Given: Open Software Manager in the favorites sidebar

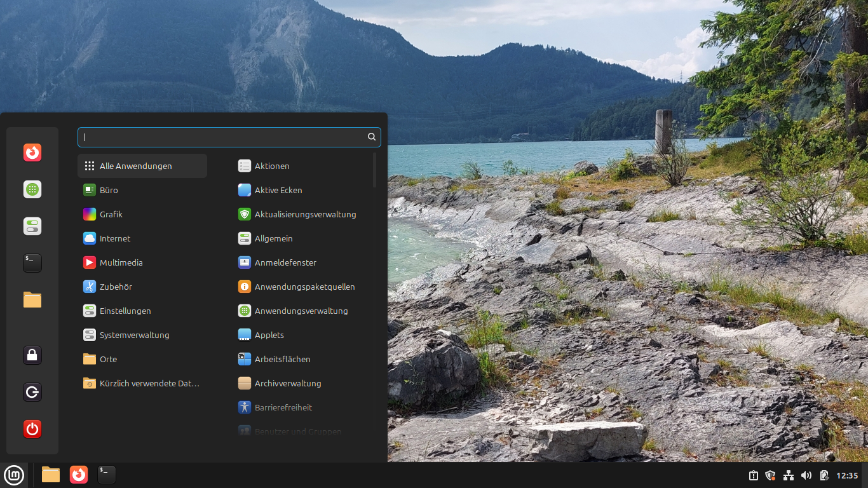Looking at the screenshot, I should click(x=32, y=189).
